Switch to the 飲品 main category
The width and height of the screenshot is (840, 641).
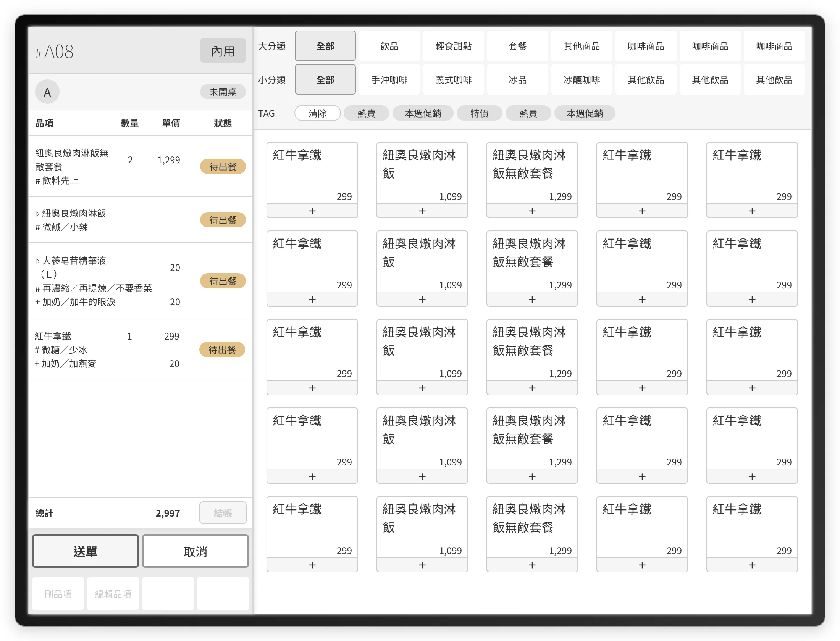[389, 46]
